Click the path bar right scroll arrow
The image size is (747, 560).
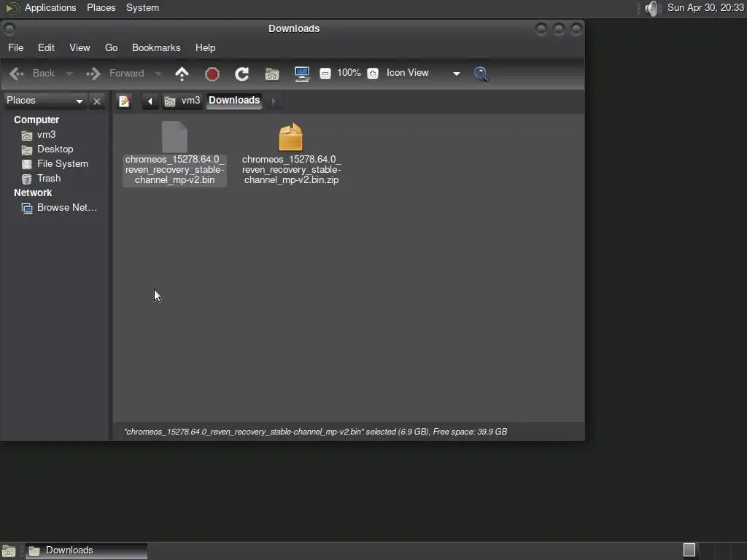point(274,101)
